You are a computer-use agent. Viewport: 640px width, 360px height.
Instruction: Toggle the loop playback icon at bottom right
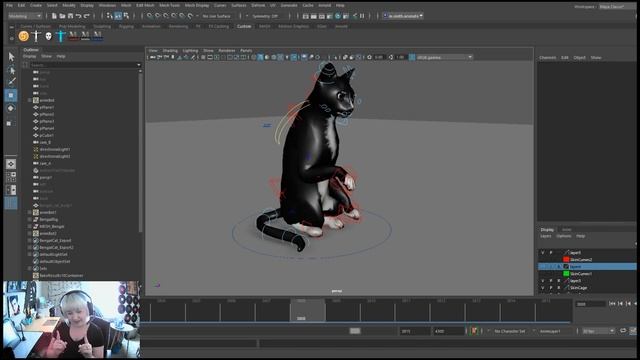click(x=623, y=331)
